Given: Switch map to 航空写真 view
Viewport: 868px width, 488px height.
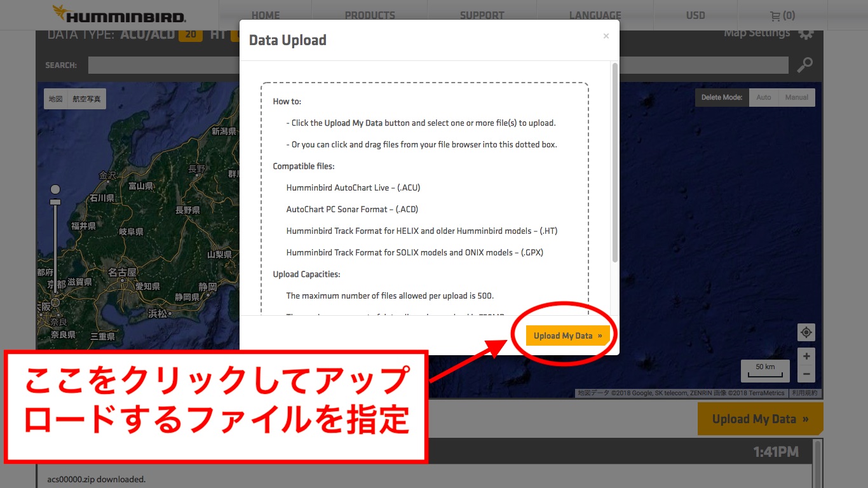Looking at the screenshot, I should pos(87,98).
